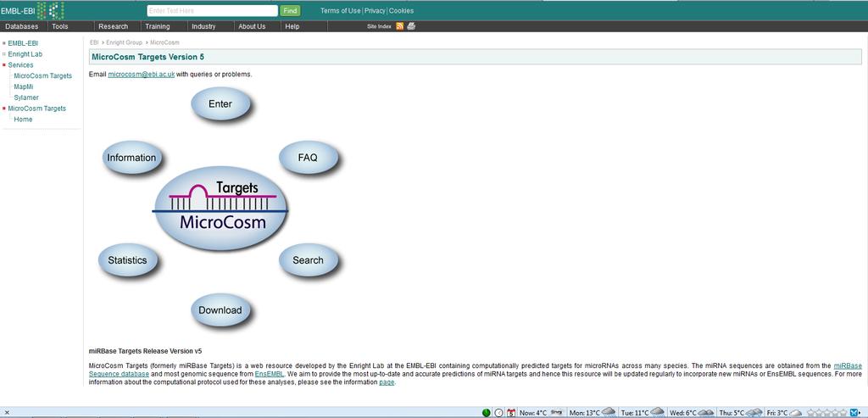The image size is (868, 418).
Task: Click the Tuesday forecast cloud icon
Action: pos(657,411)
